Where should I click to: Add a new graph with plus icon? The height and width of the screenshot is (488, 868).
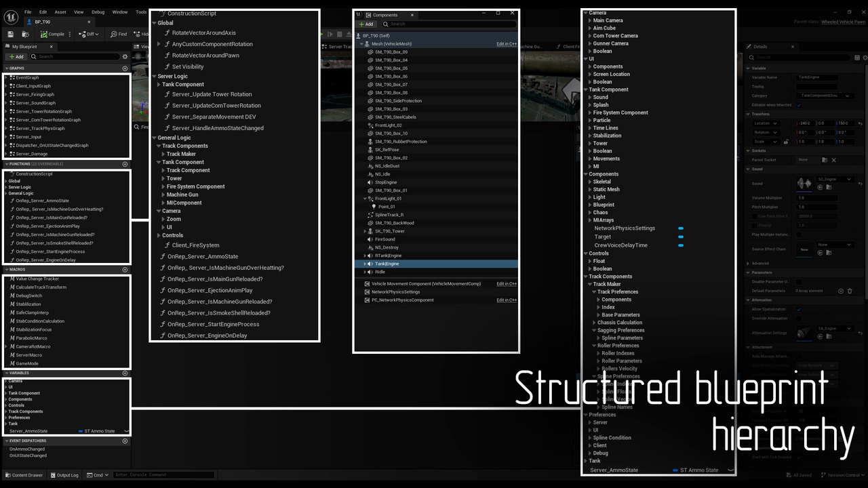point(125,68)
